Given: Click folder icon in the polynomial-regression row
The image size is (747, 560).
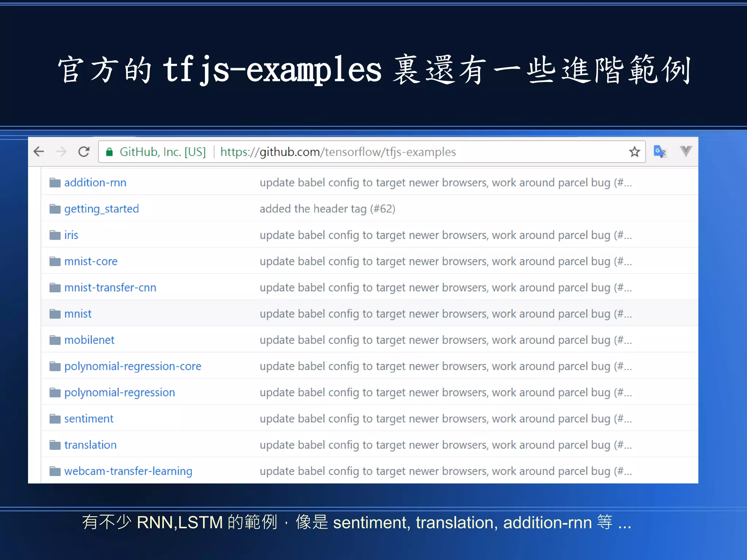Looking at the screenshot, I should point(55,392).
